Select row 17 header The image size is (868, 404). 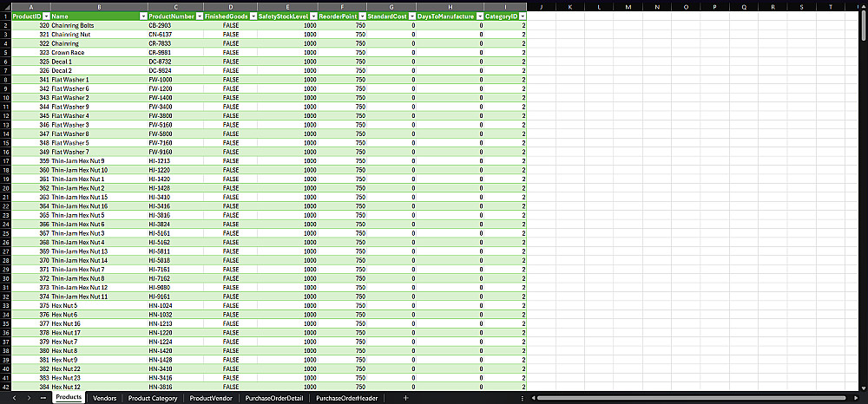tap(5, 161)
